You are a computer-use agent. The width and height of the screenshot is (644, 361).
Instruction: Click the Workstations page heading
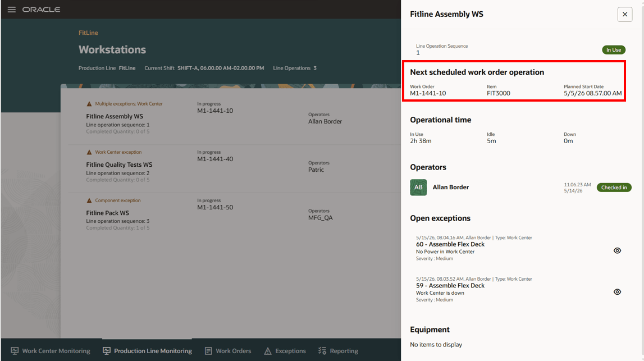click(112, 50)
